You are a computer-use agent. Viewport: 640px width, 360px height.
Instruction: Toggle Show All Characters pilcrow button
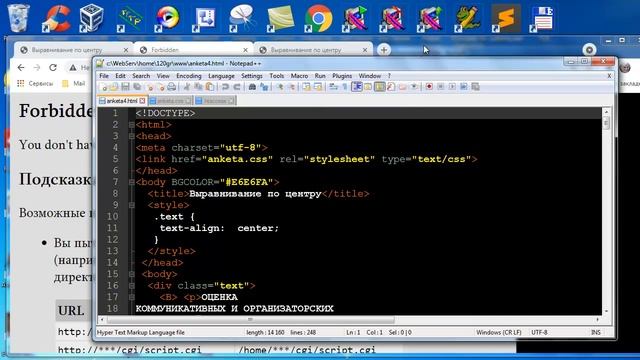point(345,87)
